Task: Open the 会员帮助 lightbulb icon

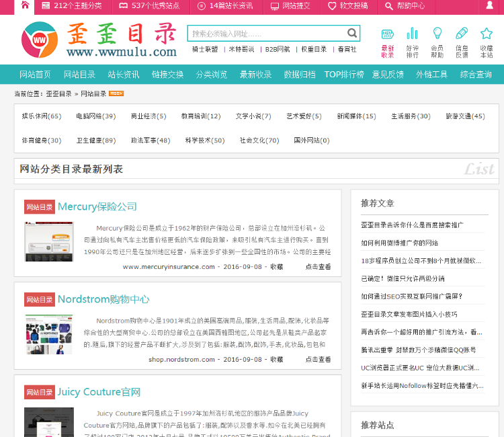Action: click(437, 42)
